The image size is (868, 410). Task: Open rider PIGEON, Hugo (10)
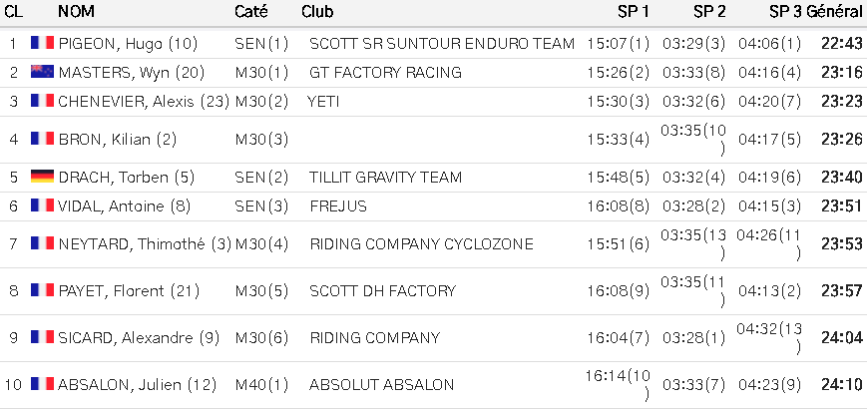click(128, 44)
